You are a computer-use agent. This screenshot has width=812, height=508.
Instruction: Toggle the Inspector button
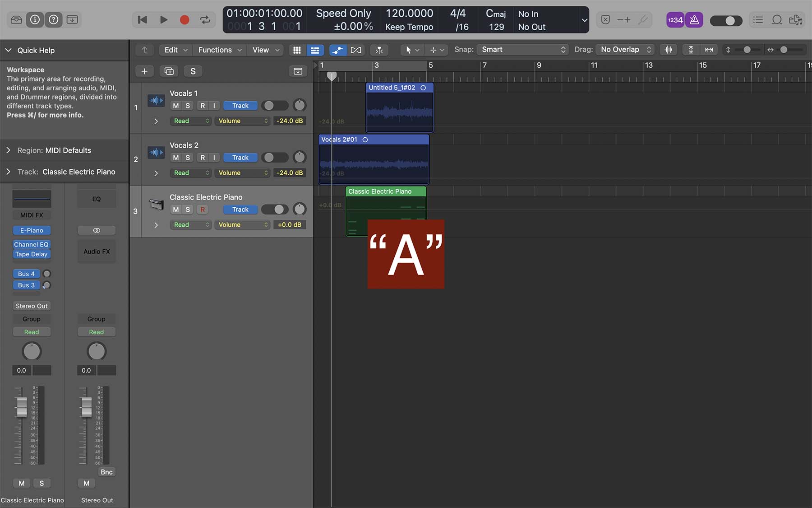[x=35, y=20]
